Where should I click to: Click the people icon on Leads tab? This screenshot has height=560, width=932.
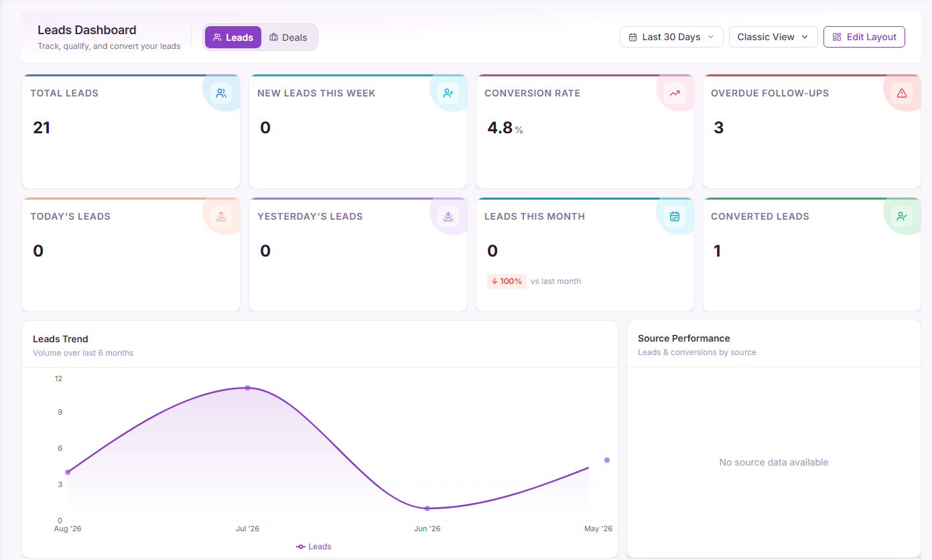click(x=217, y=38)
